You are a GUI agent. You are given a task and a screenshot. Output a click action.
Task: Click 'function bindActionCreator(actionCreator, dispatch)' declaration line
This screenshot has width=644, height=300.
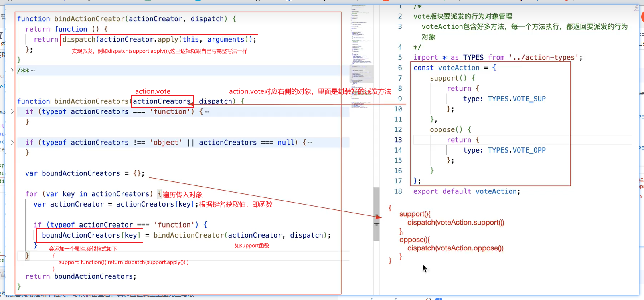(127, 19)
